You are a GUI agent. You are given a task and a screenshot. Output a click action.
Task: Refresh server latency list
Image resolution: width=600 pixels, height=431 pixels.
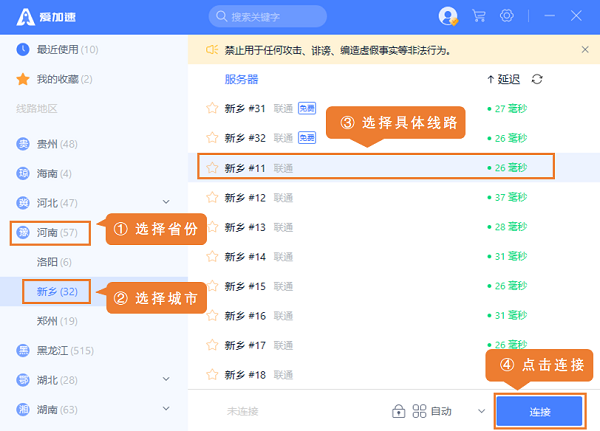click(x=537, y=79)
